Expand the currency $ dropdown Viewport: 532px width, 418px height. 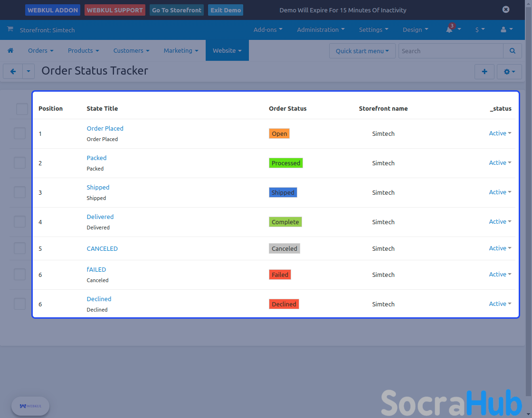[480, 29]
